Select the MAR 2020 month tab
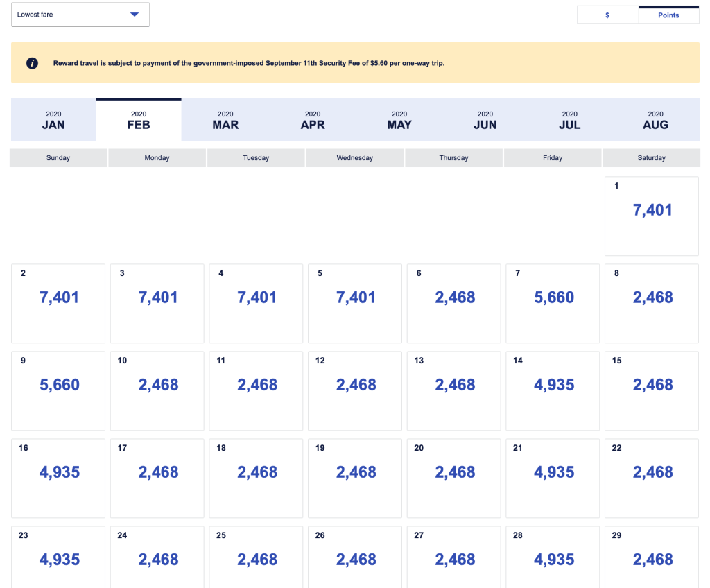This screenshot has height=588, width=710. [x=225, y=120]
